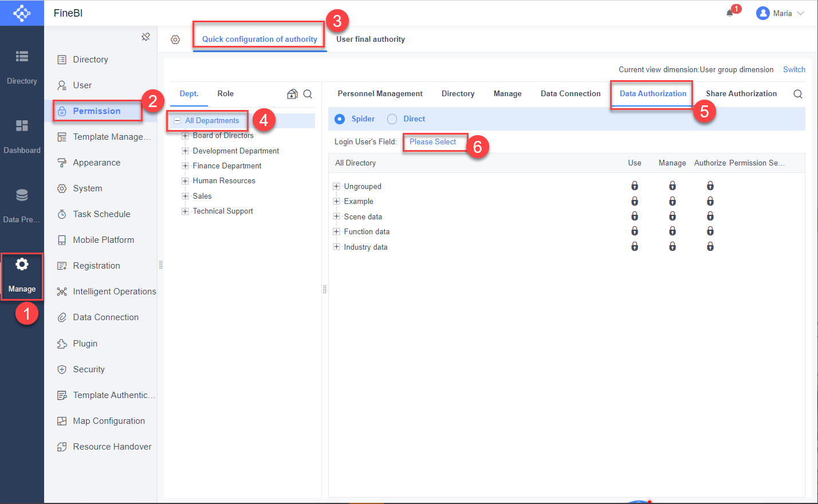The width and height of the screenshot is (818, 504).
Task: Open the Manage gear section
Action: click(x=22, y=276)
